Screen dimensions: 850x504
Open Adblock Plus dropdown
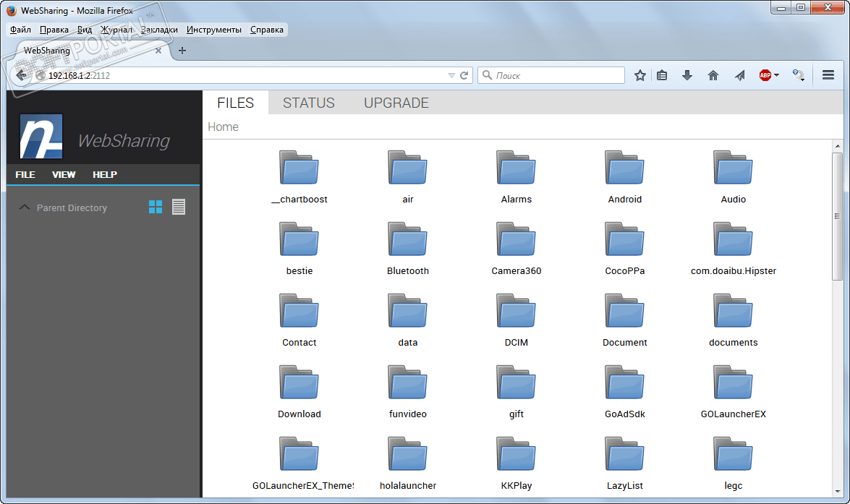pyautogui.click(x=778, y=75)
